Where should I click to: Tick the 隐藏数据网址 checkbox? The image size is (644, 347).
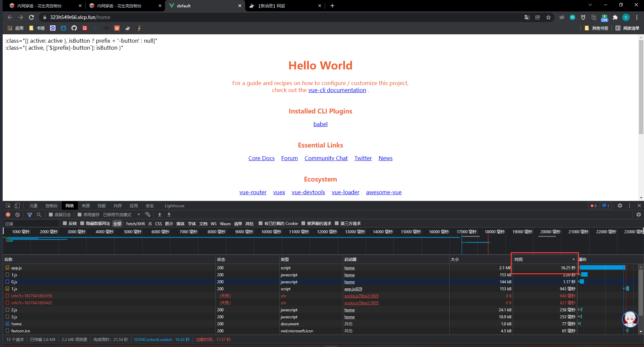82,224
